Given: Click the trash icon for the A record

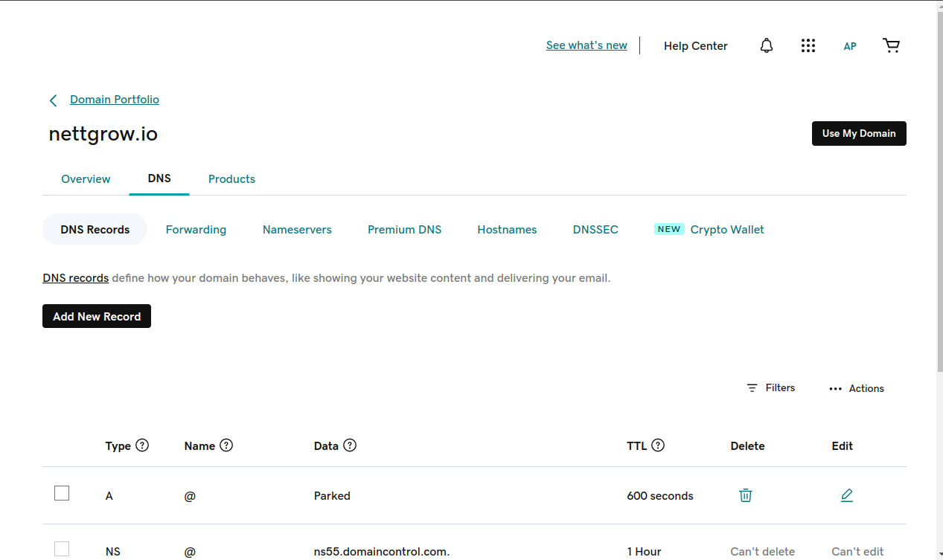Looking at the screenshot, I should click(745, 495).
